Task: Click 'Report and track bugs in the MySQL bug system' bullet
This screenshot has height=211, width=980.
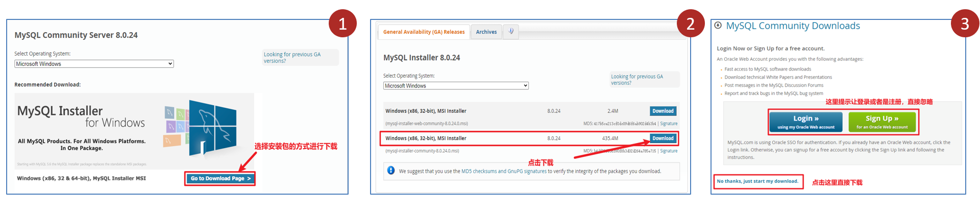Action: [774, 93]
